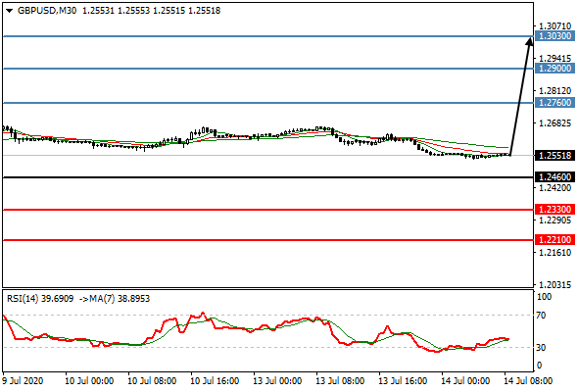The image size is (578, 392).
Task: Click the black forecast arrow head
Action: point(529,41)
